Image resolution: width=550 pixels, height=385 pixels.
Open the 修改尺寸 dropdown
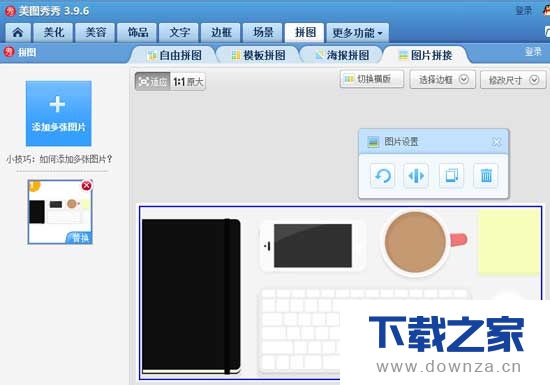513,80
